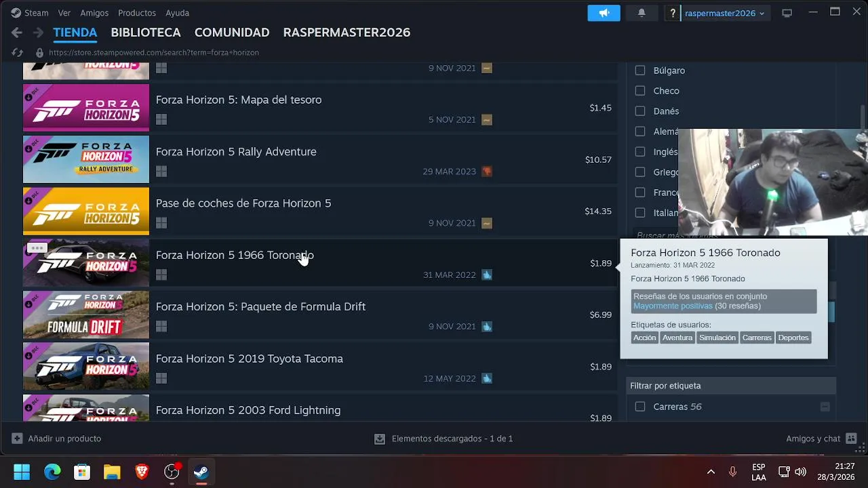Tick the Inglés language checkbox
This screenshot has width=868, height=488.
639,152
